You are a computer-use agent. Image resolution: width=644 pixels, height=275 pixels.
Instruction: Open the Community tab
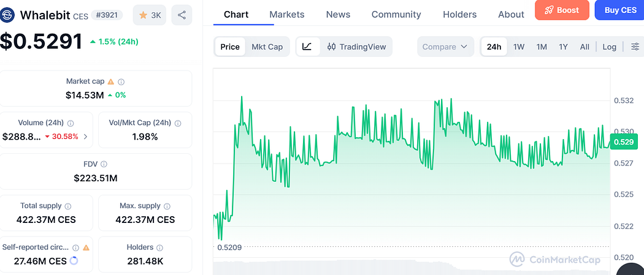[396, 14]
